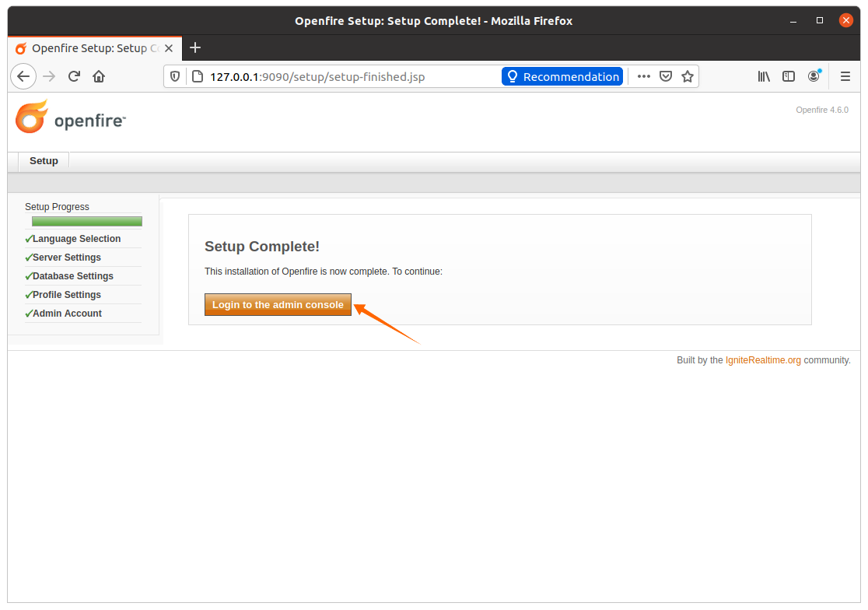Screen dimensions: 868x610
Task: Go back to the previous page
Action: point(23,76)
